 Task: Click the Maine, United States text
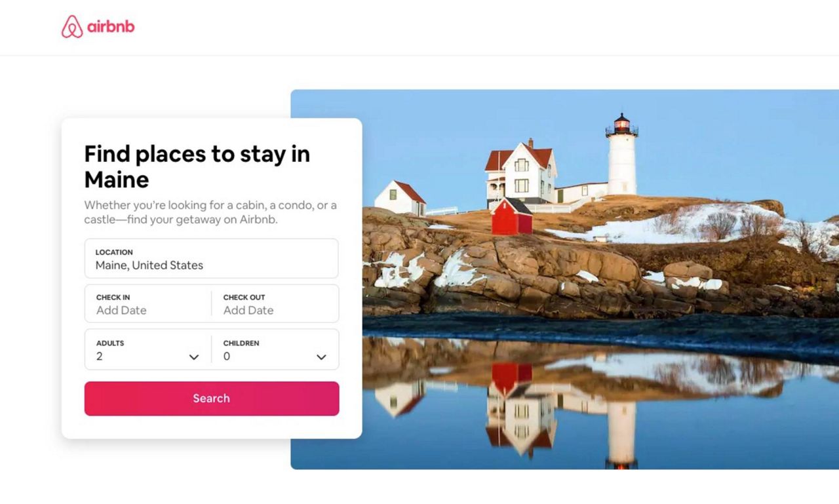(x=149, y=265)
